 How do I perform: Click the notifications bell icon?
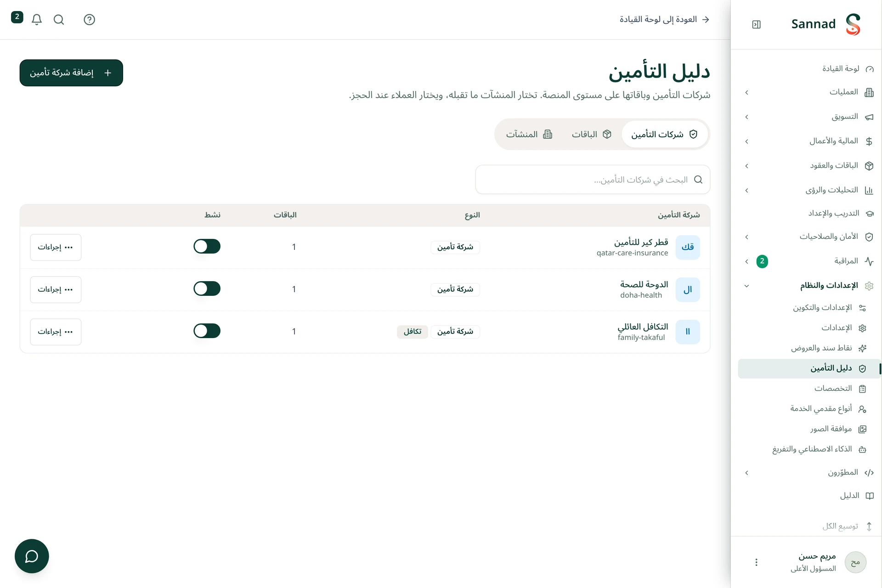(x=37, y=19)
